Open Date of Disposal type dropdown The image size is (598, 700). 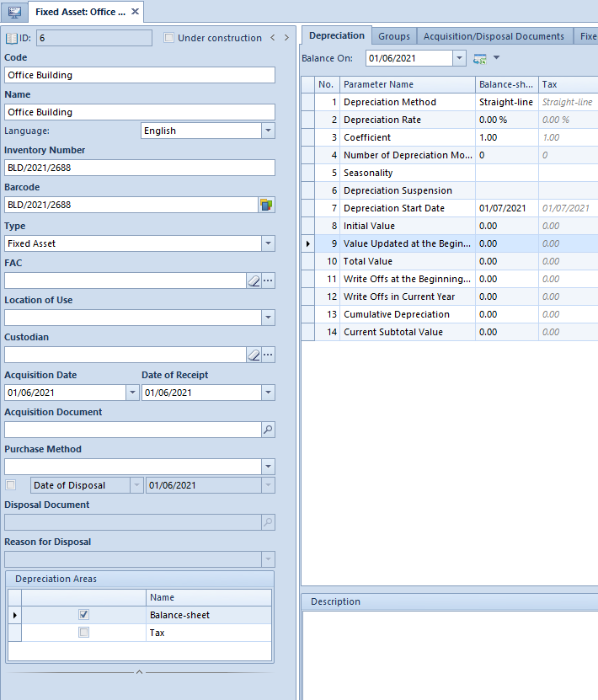pos(136,485)
